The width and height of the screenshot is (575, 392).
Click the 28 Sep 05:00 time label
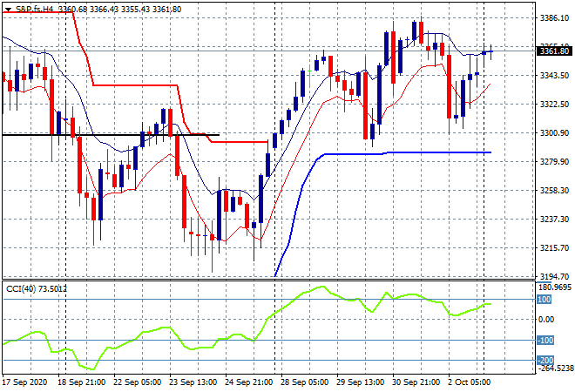click(x=304, y=382)
